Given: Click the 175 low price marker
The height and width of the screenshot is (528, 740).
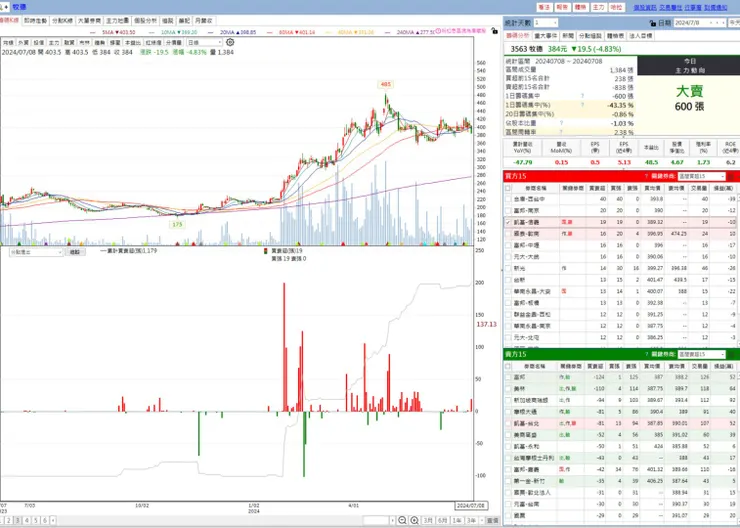Looking at the screenshot, I should click(177, 225).
